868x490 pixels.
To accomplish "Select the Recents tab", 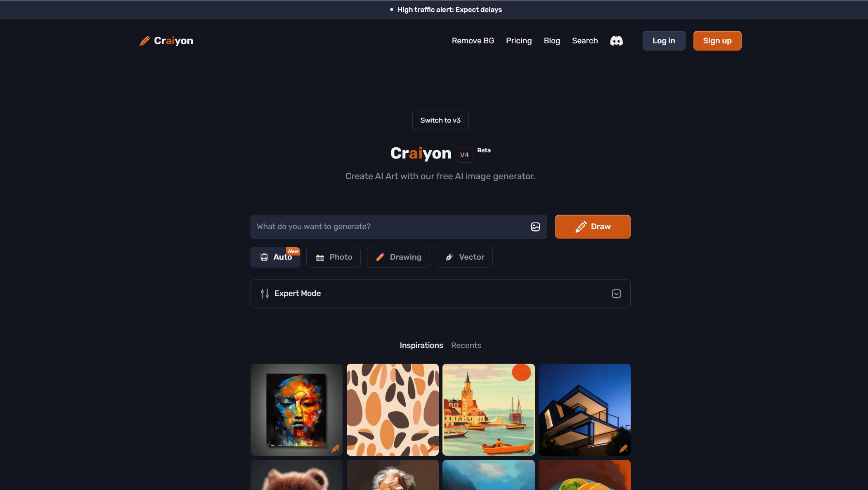I will tap(466, 345).
